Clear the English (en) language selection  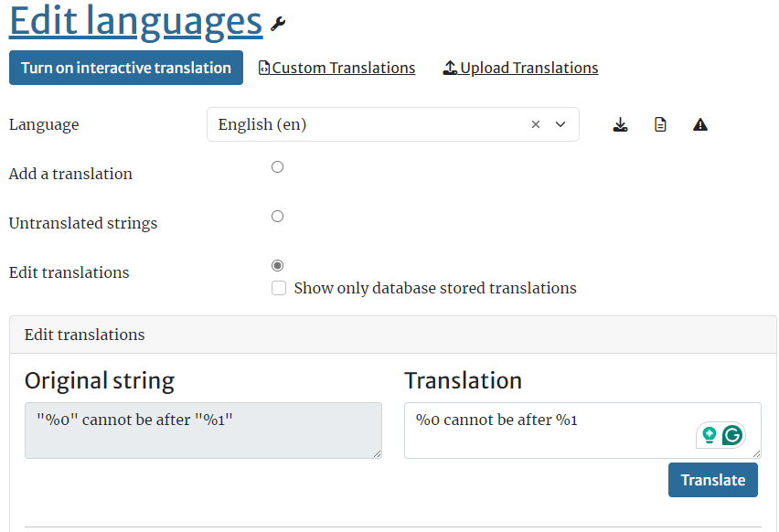coord(536,124)
